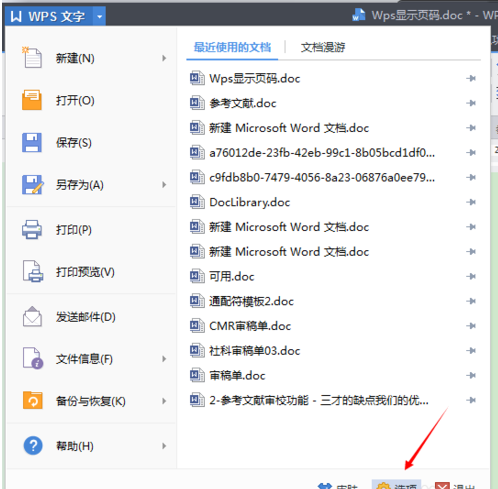Open recent file 2-参考文献审校功能

319,400
